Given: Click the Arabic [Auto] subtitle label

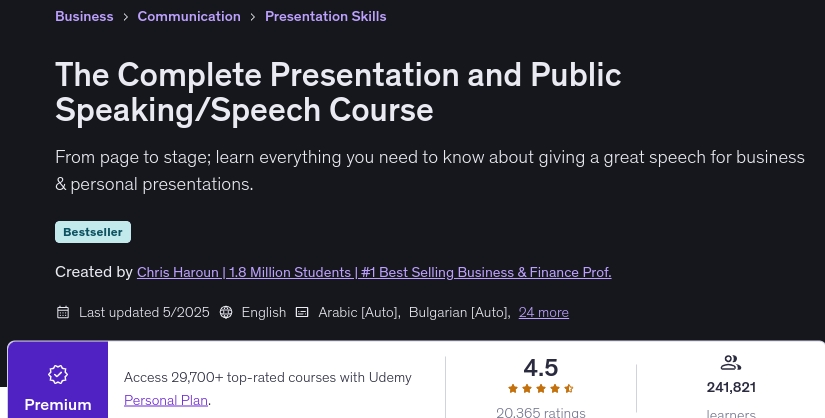Looking at the screenshot, I should click(358, 312).
